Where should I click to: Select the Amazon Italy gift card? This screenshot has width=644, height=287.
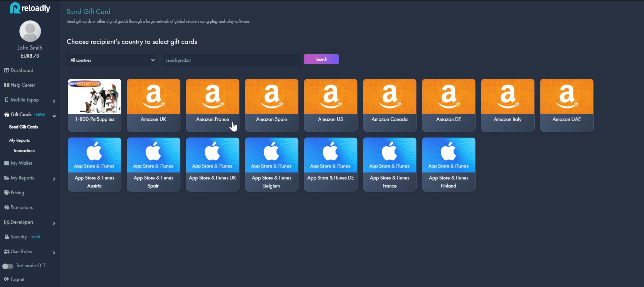(508, 105)
